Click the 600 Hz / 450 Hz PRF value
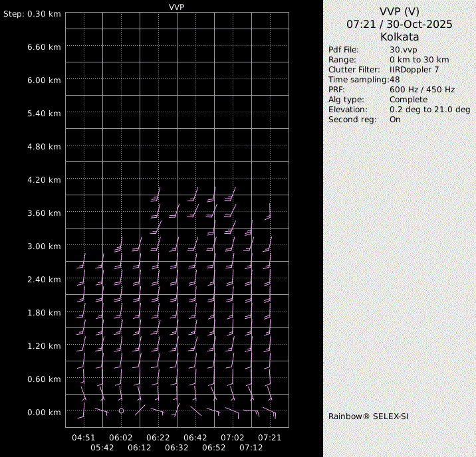Screen dimensions: 476x457 pos(422,90)
